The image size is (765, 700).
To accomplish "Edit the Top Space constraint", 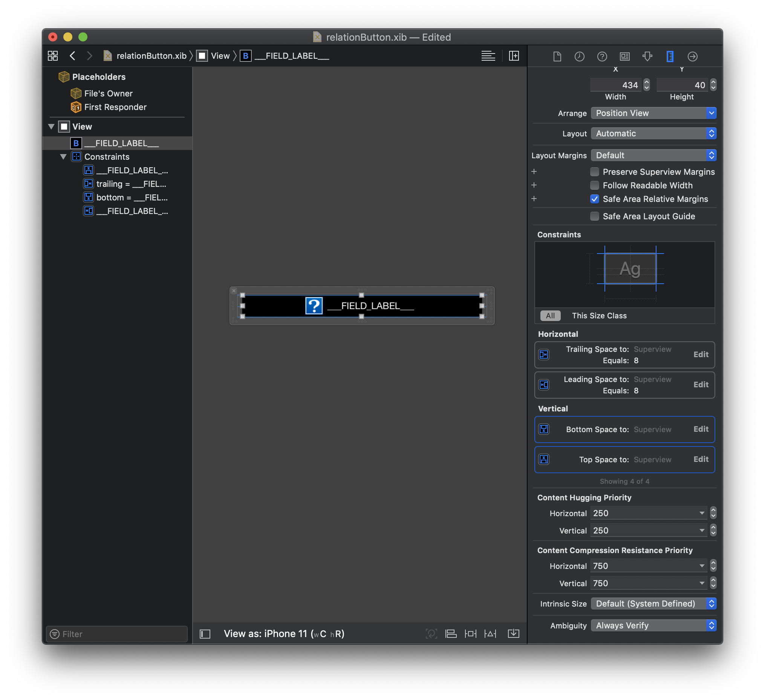I will (701, 460).
